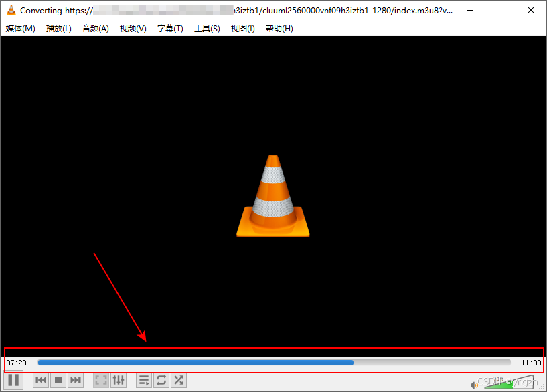The image size is (547, 392).
Task: Toggle random shuffle playback
Action: pyautogui.click(x=179, y=380)
